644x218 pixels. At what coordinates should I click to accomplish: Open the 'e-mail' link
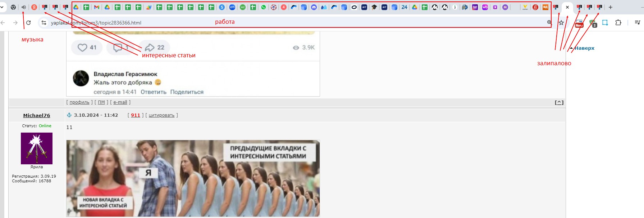click(x=120, y=102)
